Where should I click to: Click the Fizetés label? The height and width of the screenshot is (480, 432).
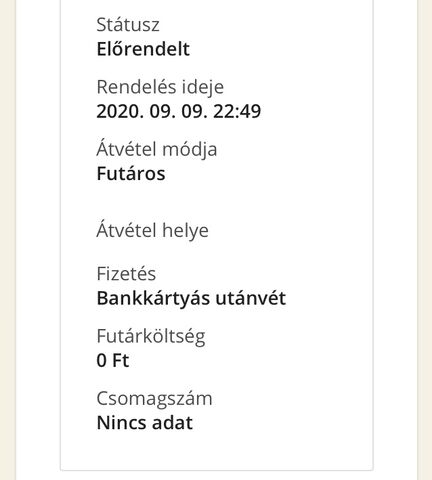click(126, 274)
